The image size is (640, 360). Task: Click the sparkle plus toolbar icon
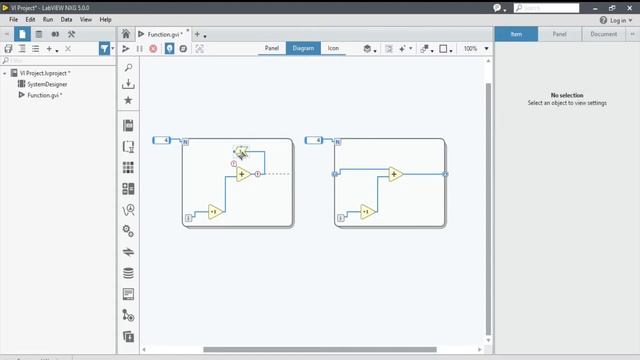click(x=402, y=49)
